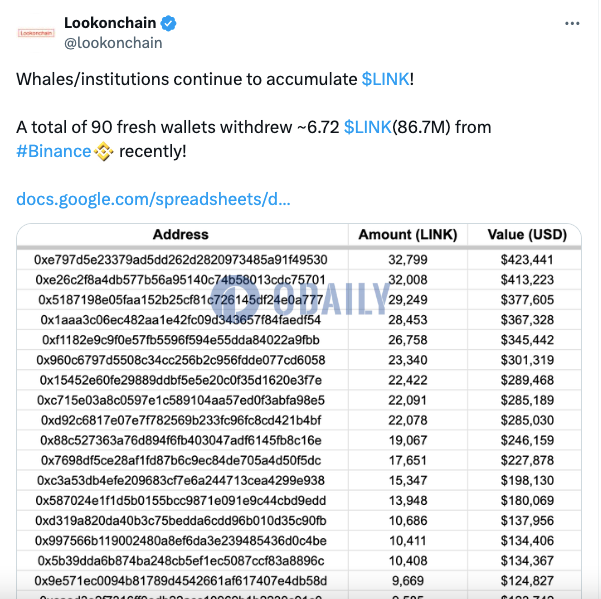601x599 pixels.
Task: Open the first $LINK cashtag
Action: pos(385,79)
